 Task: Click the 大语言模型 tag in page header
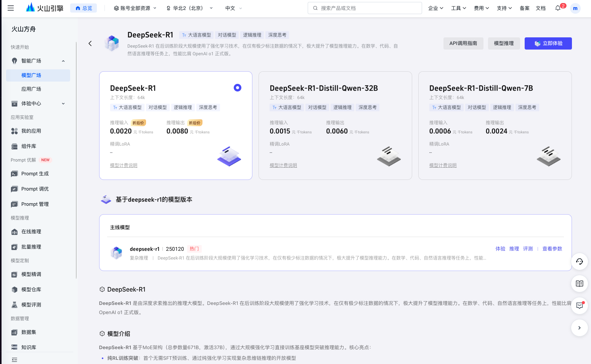(196, 35)
